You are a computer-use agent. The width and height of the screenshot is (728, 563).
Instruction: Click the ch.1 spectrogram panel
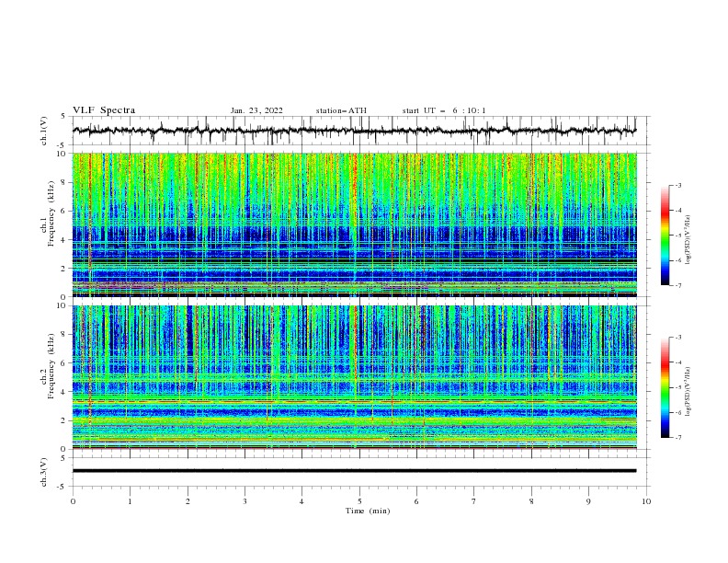(x=354, y=224)
